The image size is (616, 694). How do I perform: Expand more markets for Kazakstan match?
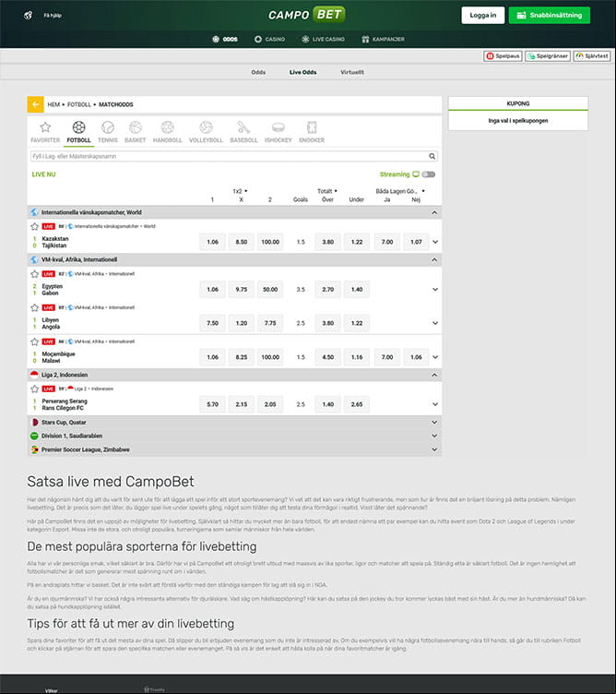pos(435,242)
